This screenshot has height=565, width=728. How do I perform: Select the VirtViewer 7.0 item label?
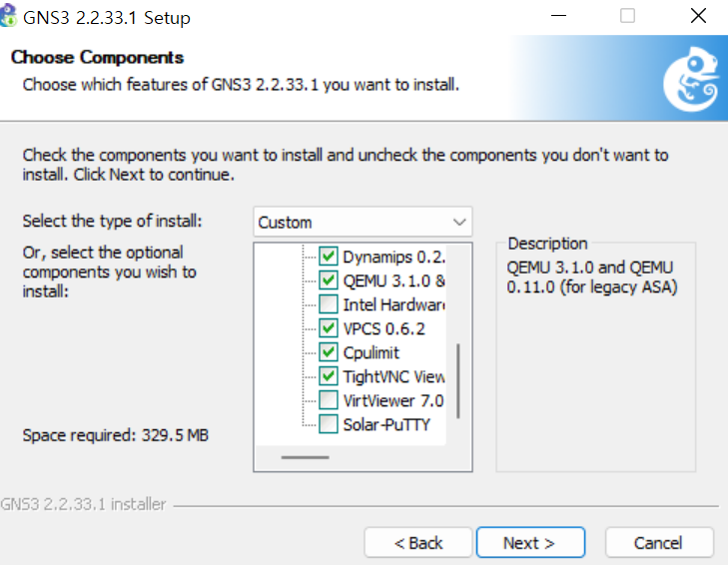pyautogui.click(x=393, y=400)
